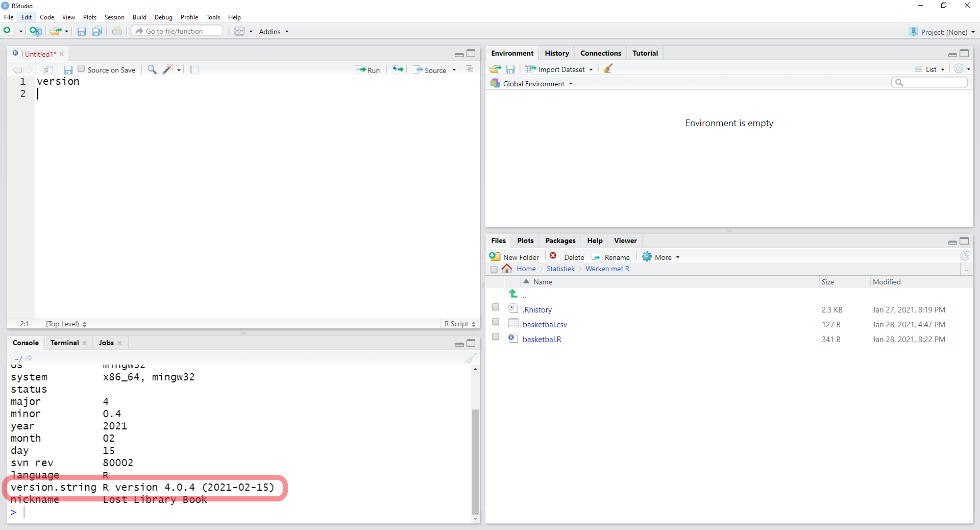Check the basketbal.R file checkbox
980x530 pixels.
[x=496, y=336]
